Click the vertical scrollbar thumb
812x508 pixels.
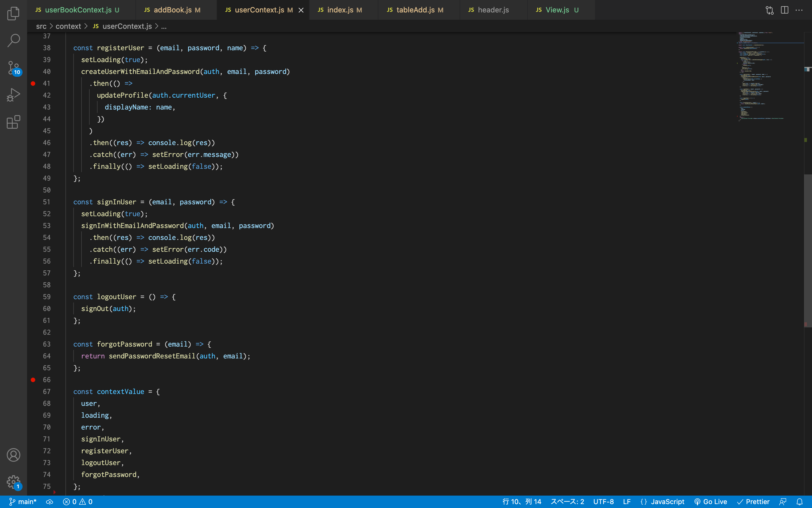(x=808, y=250)
